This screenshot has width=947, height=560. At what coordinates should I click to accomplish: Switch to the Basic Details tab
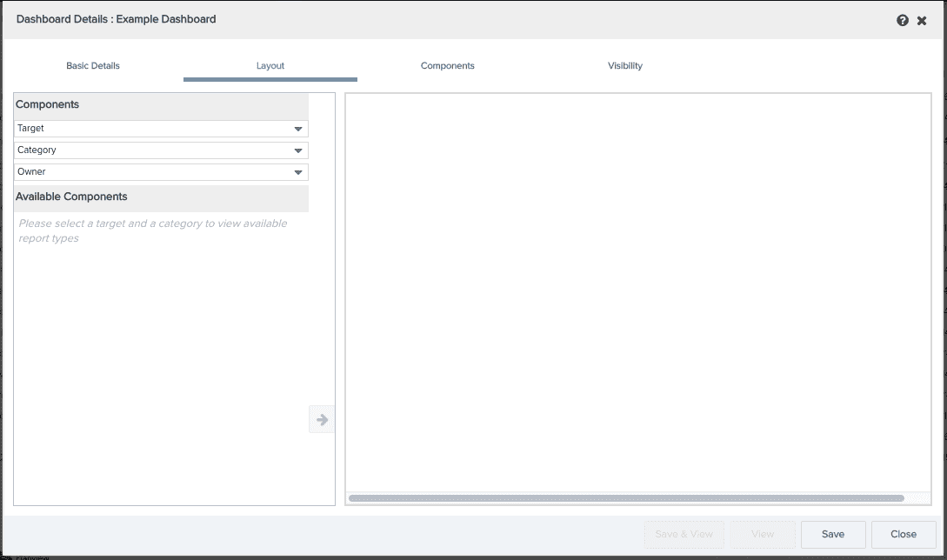(92, 65)
